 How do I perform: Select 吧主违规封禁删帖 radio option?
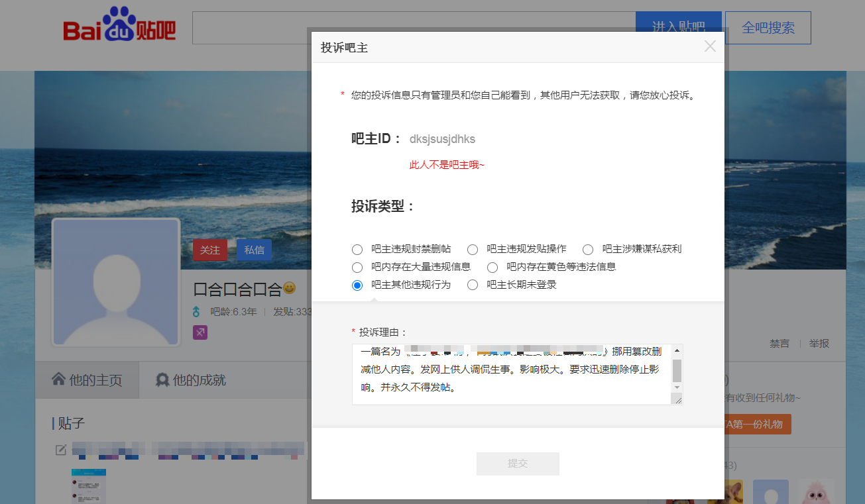point(357,250)
